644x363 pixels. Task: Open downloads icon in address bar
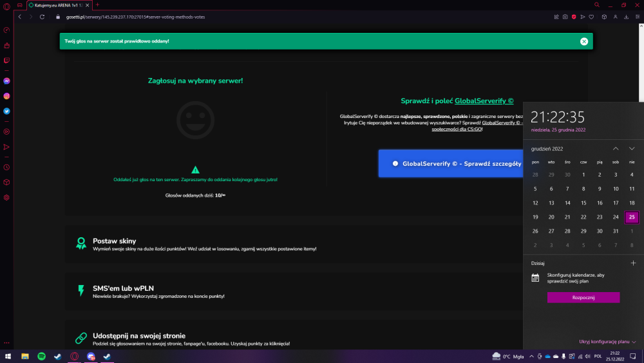(627, 17)
